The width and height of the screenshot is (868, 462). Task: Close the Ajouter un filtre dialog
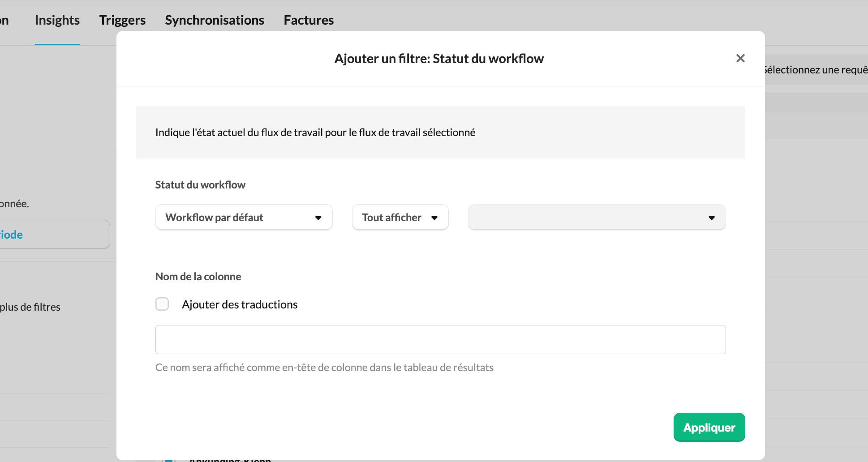(740, 58)
